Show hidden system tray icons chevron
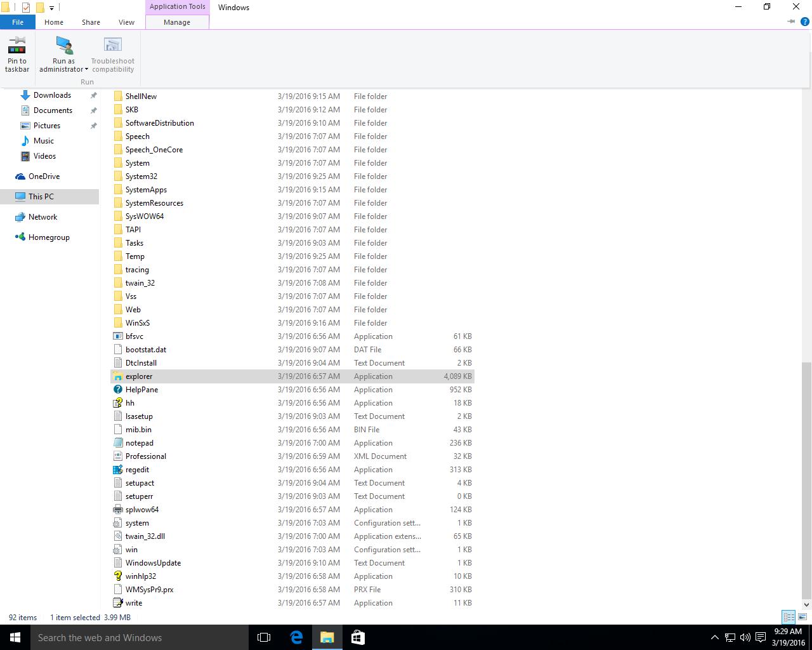The image size is (812, 650). pos(715,637)
